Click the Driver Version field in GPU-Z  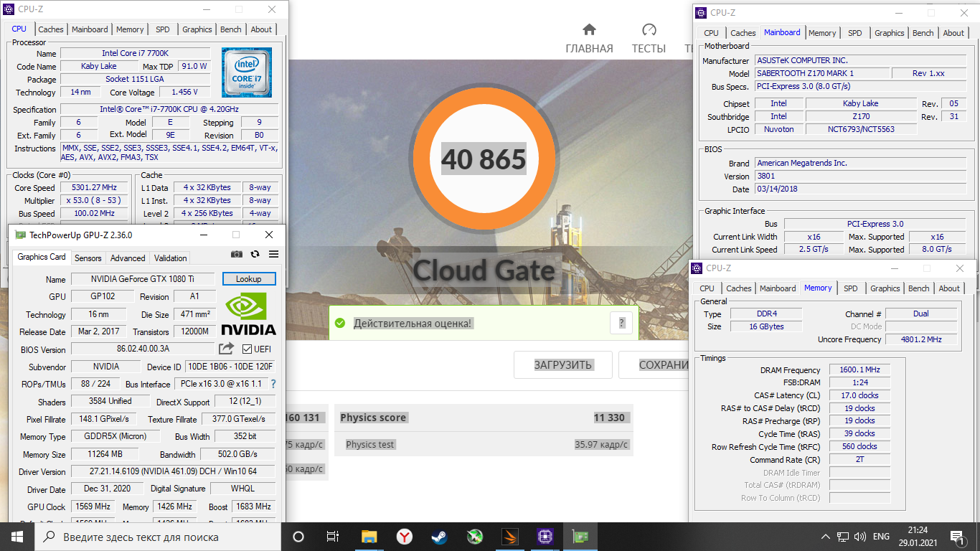pos(172,471)
